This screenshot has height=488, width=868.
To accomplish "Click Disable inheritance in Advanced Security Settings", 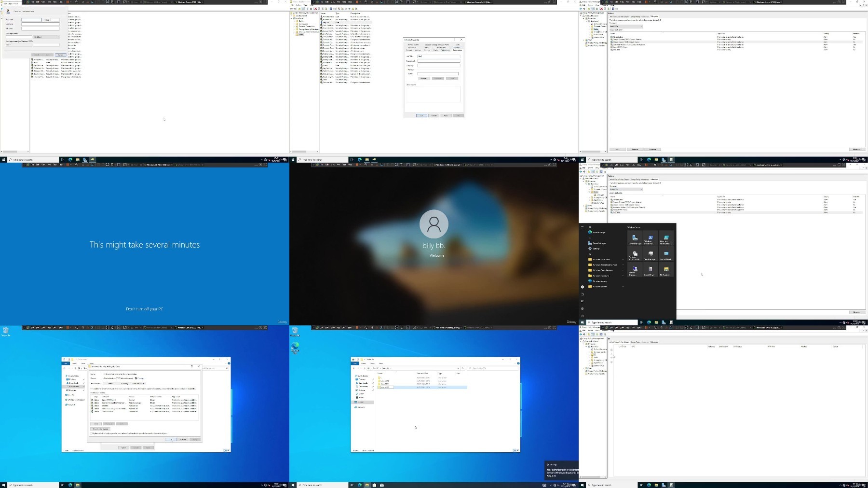I will 101,429.
